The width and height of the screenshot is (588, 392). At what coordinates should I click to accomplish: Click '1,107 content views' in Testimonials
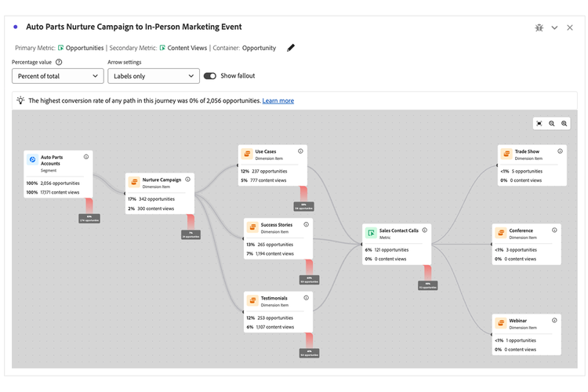(x=275, y=327)
